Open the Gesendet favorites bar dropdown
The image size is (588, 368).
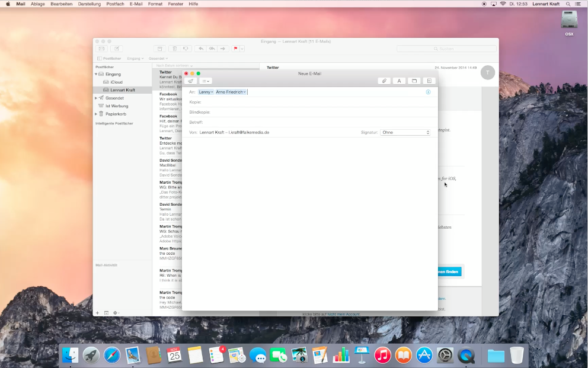coord(158,59)
